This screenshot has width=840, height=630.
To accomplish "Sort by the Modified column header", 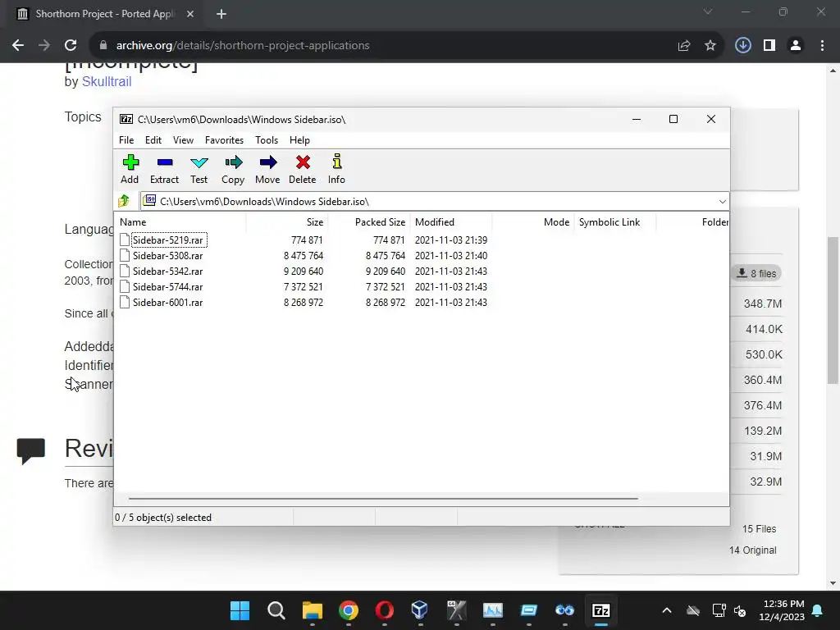I will (x=450, y=221).
